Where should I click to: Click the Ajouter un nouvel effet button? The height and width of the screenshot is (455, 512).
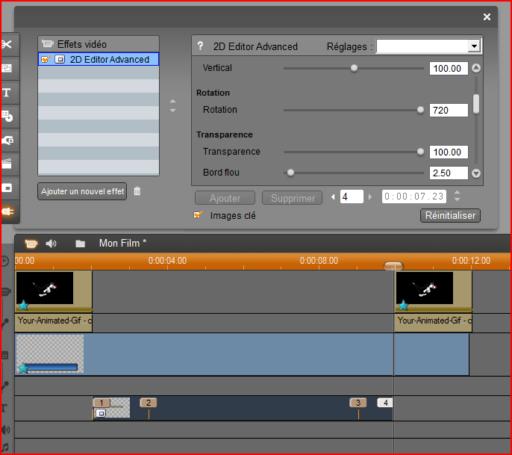[82, 191]
